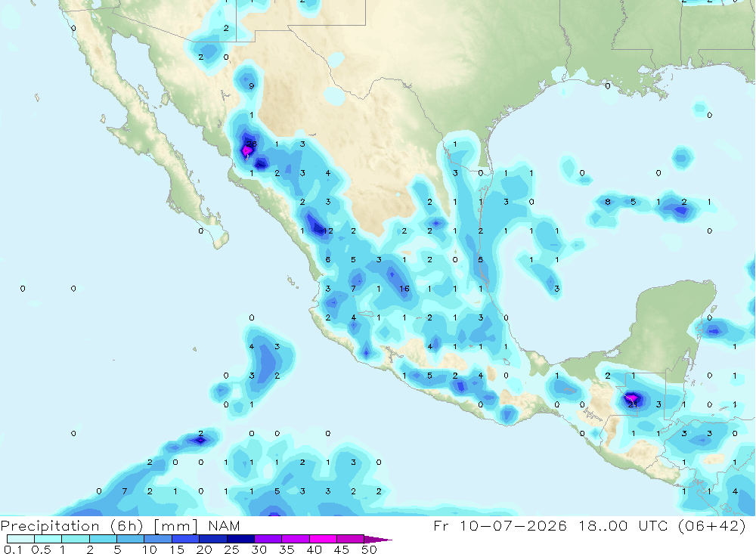The width and height of the screenshot is (756, 554).
Task: Click the legend label "50"
Action: pos(370,549)
